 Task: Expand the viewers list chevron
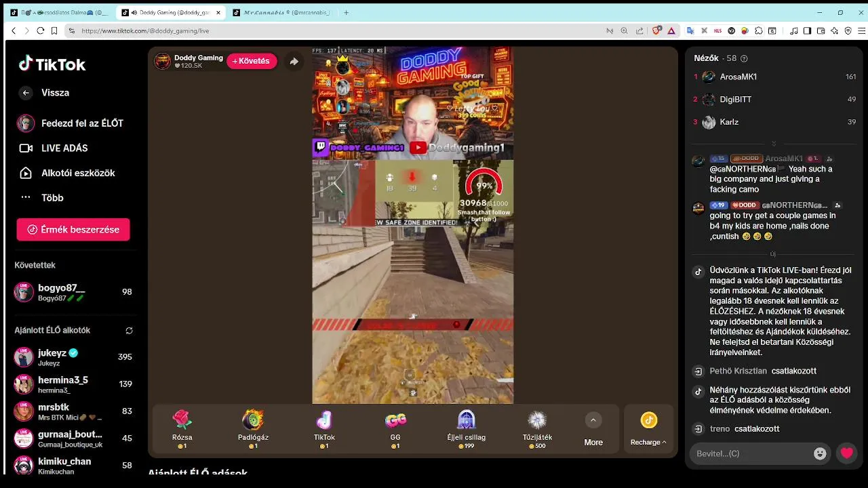pyautogui.click(x=774, y=144)
